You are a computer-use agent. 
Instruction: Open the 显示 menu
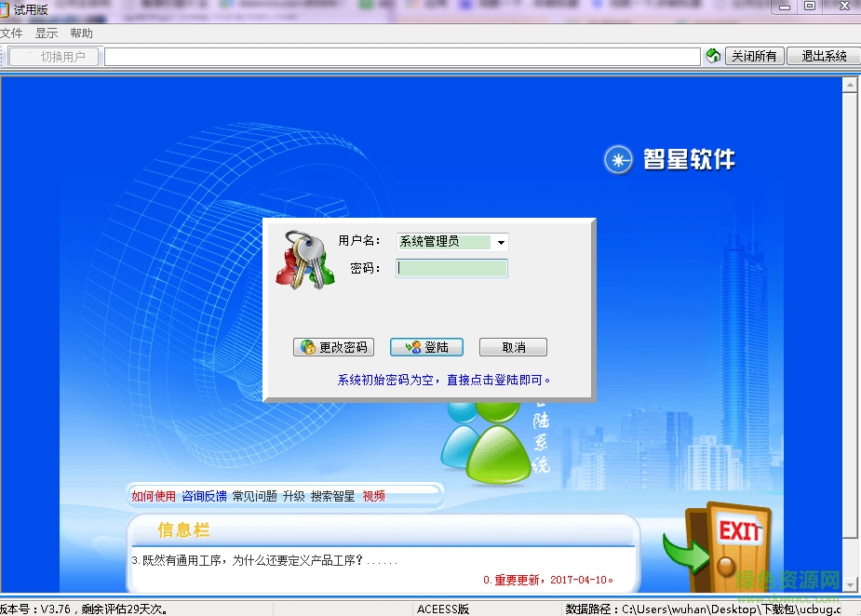47,33
